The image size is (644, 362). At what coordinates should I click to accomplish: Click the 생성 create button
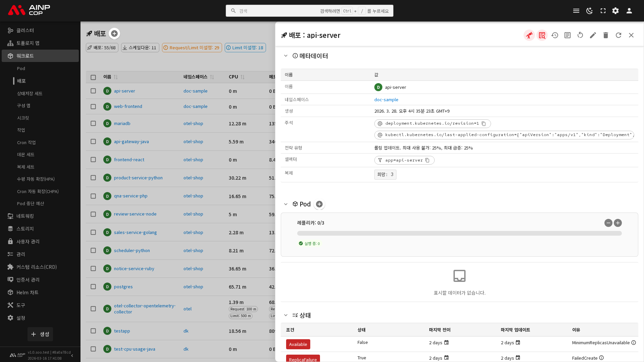tap(40, 334)
